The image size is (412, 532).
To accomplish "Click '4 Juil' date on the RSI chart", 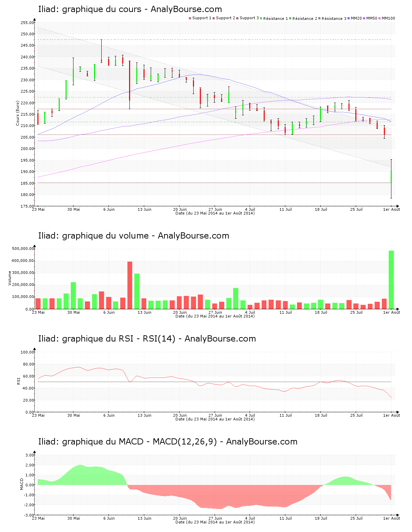I will pyautogui.click(x=250, y=415).
